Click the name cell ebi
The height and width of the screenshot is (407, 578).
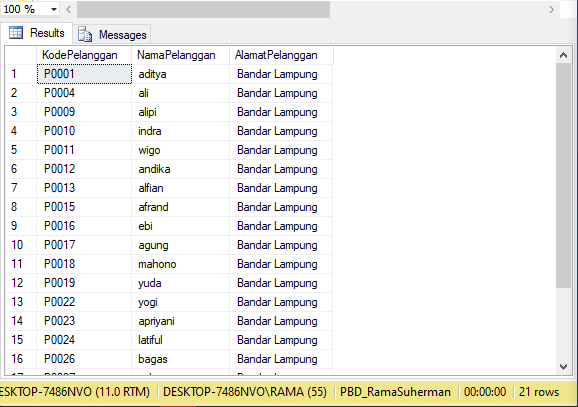(x=181, y=226)
